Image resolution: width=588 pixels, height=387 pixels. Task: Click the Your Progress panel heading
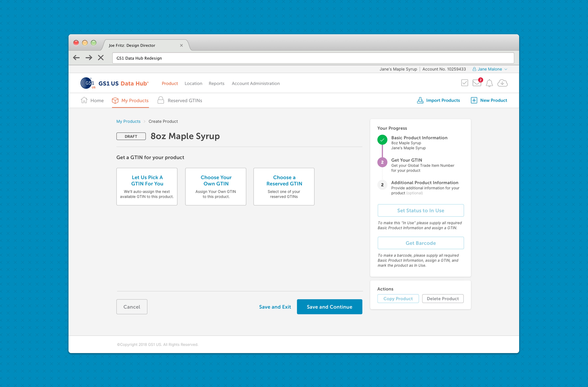pyautogui.click(x=392, y=128)
